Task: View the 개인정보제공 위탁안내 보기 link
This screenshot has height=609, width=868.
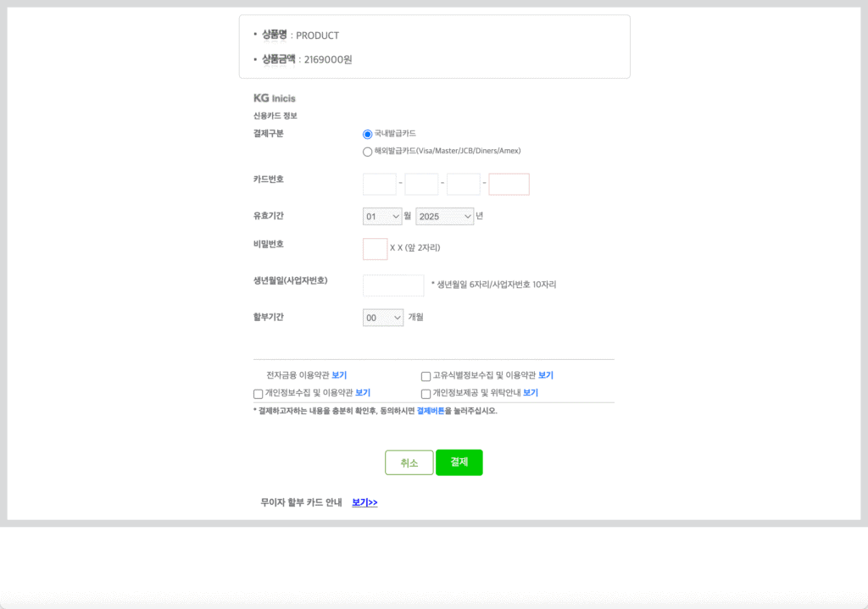Action: pos(531,393)
